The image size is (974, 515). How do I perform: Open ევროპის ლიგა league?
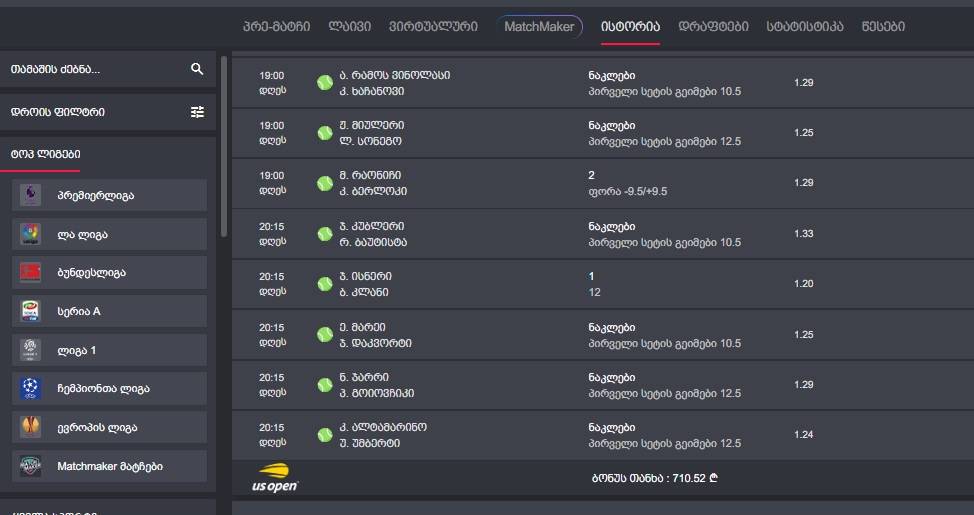(x=109, y=427)
